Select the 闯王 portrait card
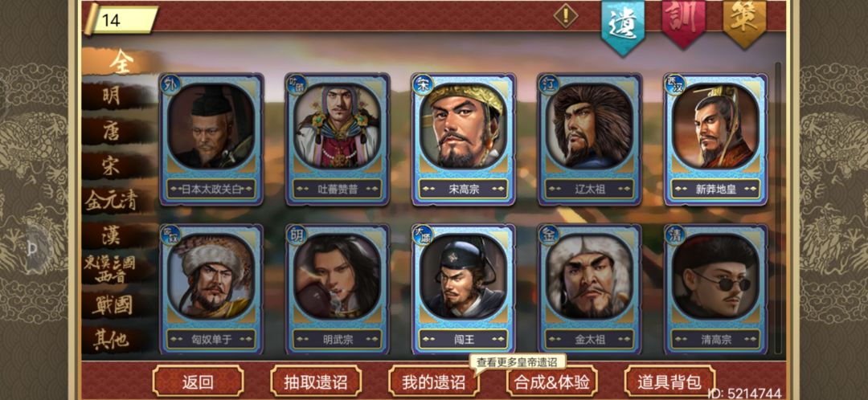Viewport: 868px width, 400px height. pyautogui.click(x=464, y=289)
